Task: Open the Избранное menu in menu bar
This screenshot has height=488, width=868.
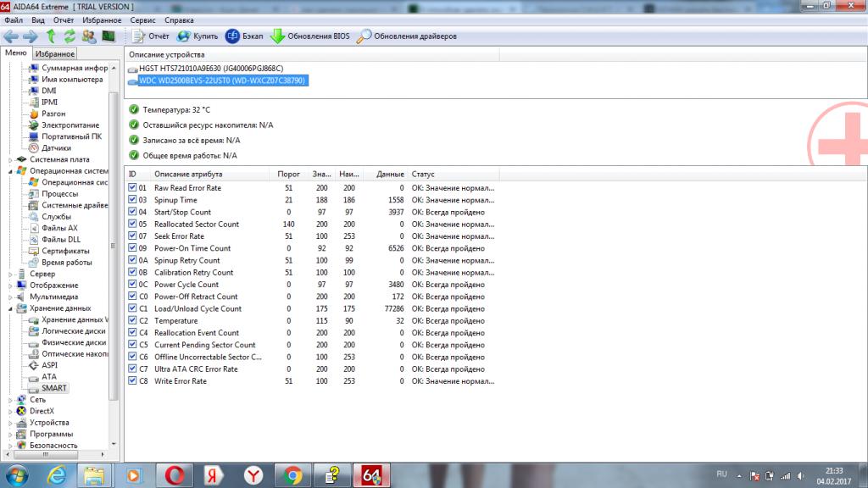Action: click(102, 20)
